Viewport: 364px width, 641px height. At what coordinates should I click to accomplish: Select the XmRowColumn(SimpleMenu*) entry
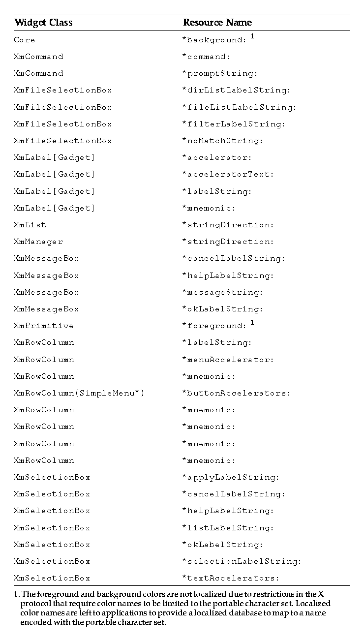(x=79, y=393)
